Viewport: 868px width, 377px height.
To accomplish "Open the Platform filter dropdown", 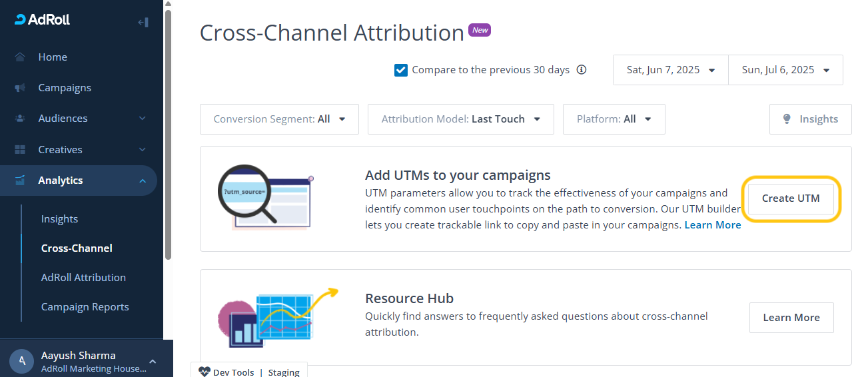I will pos(614,119).
